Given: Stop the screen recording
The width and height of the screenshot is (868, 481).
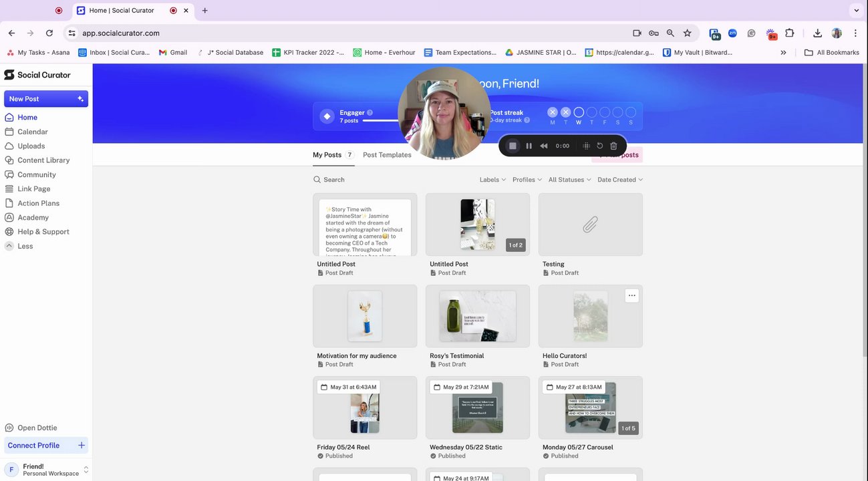Looking at the screenshot, I should [513, 146].
